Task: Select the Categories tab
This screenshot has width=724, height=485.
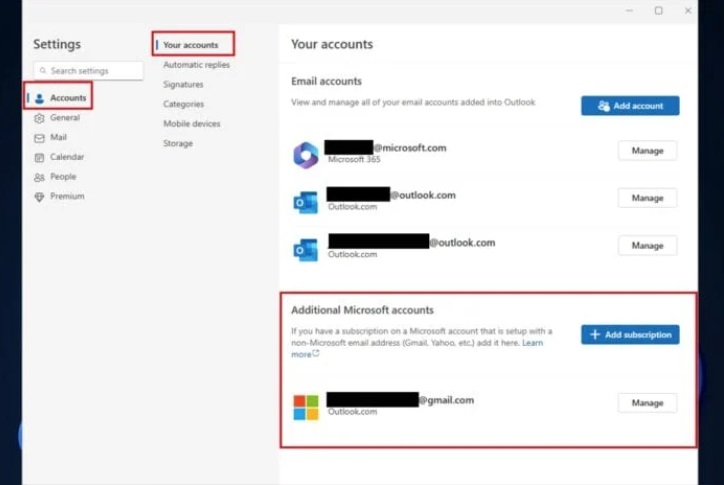Action: (x=183, y=104)
